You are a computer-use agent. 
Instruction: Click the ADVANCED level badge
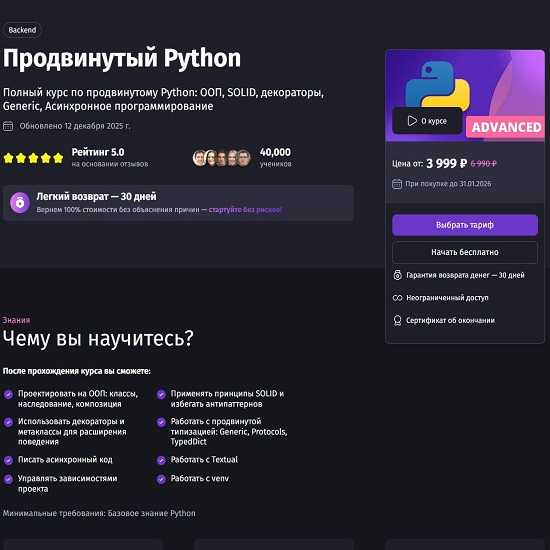coord(505,127)
